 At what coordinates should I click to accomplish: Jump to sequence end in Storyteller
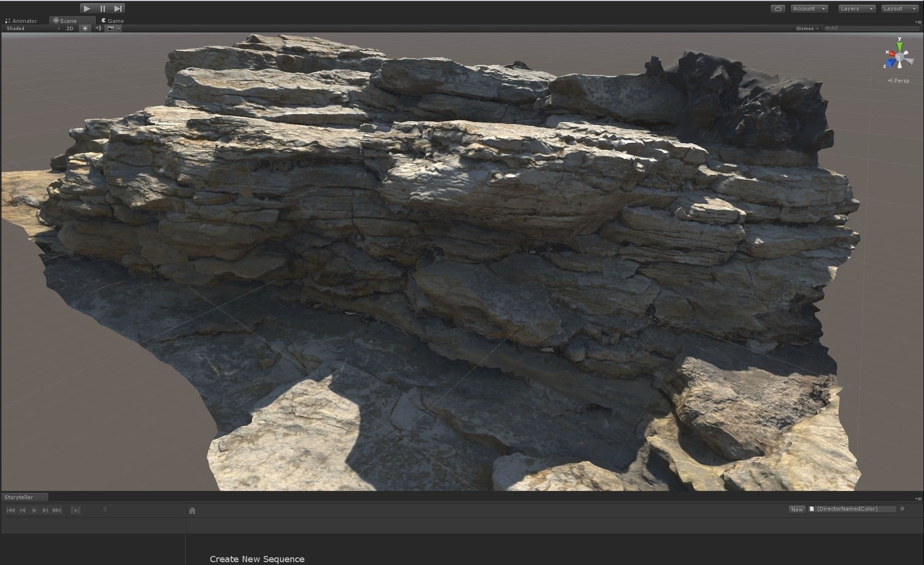click(57, 510)
